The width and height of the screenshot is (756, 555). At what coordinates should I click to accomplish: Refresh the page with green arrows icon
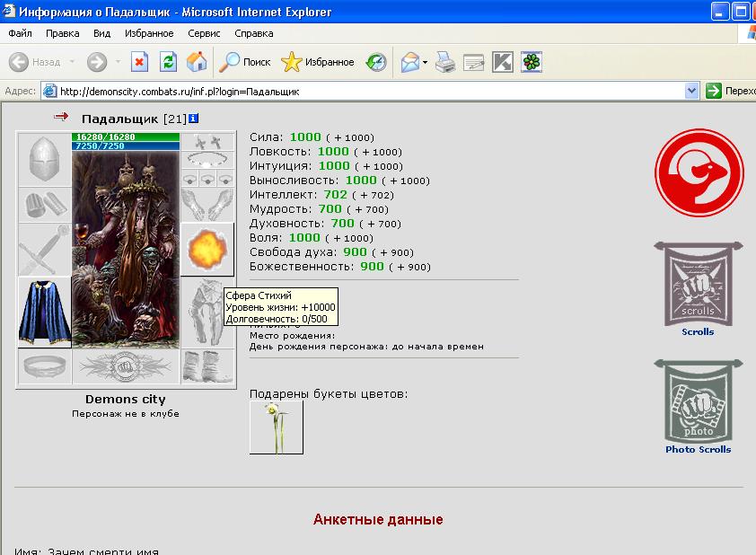(x=168, y=62)
